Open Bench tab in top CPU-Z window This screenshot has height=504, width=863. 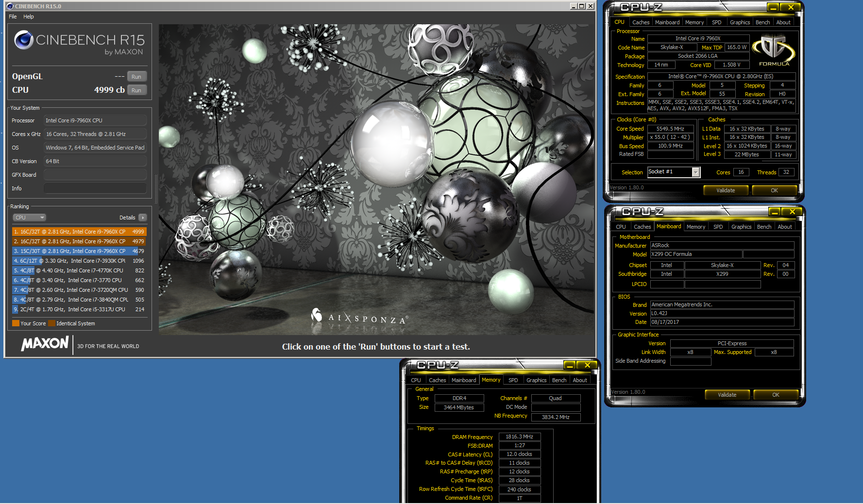(x=763, y=22)
